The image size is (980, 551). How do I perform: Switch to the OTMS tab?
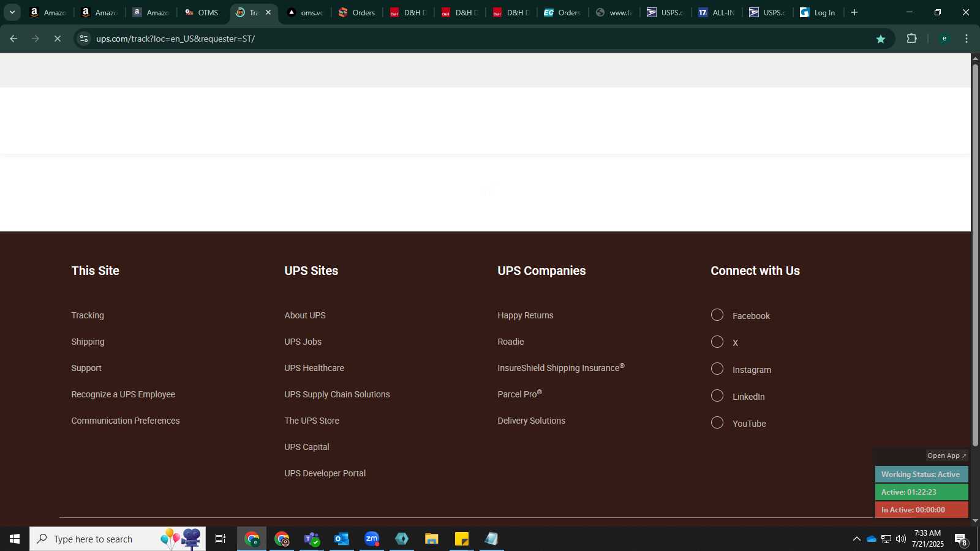coord(202,12)
